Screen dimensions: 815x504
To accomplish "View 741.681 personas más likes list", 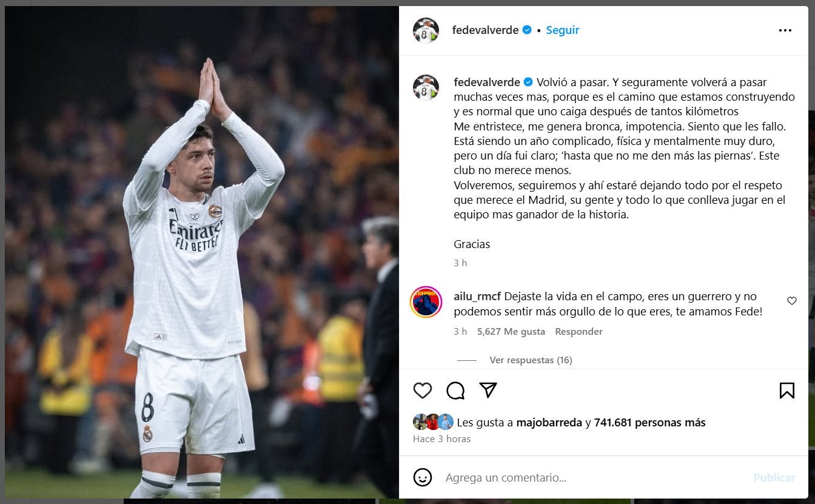I will tap(649, 423).
